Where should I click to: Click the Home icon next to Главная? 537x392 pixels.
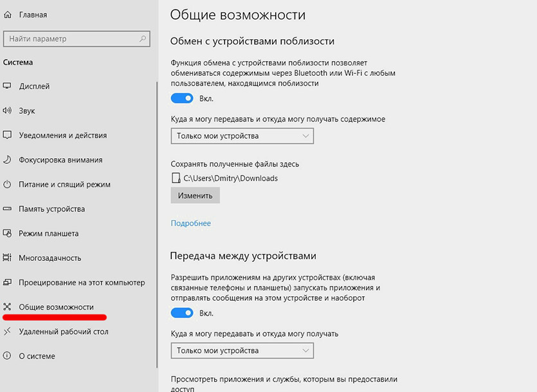(x=8, y=14)
